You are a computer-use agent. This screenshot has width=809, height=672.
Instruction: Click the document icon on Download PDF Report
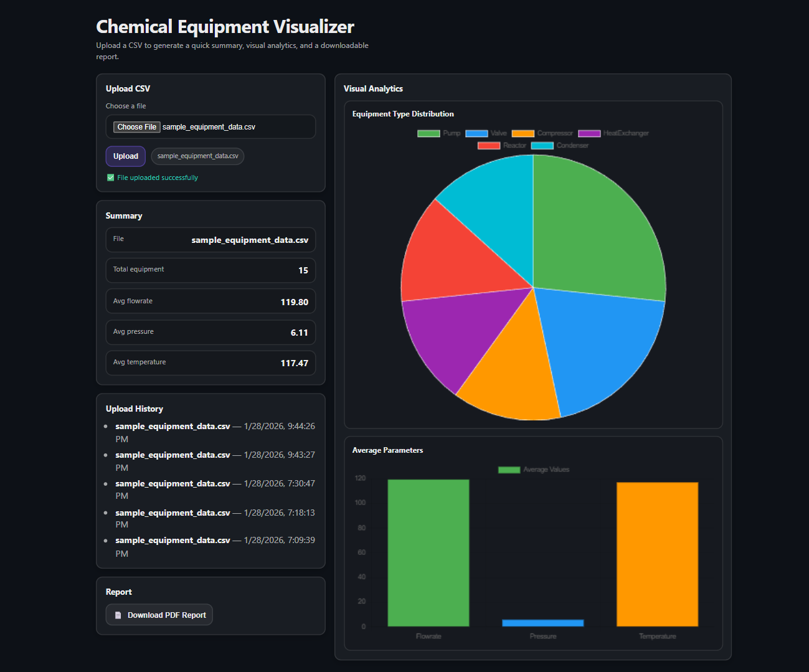click(x=118, y=615)
